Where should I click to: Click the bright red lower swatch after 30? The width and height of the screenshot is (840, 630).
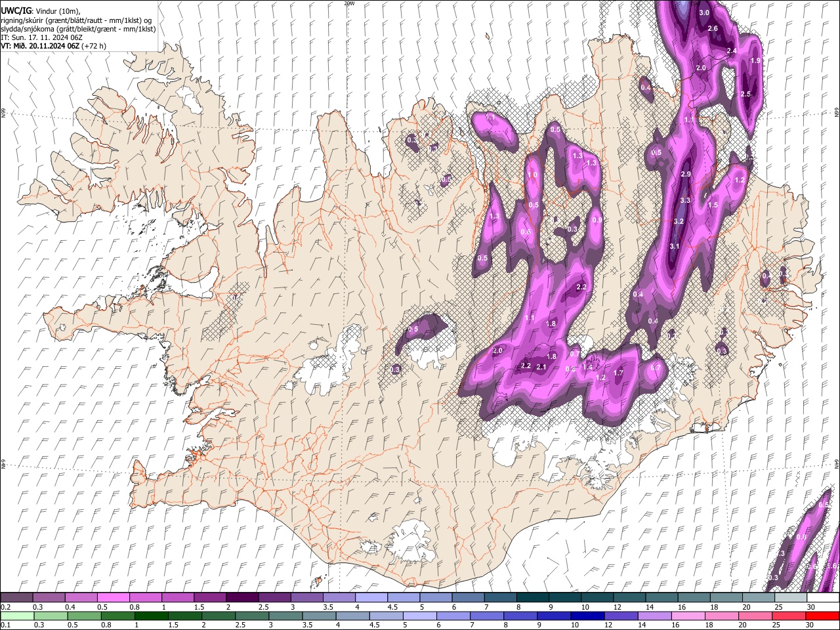pyautogui.click(x=822, y=616)
